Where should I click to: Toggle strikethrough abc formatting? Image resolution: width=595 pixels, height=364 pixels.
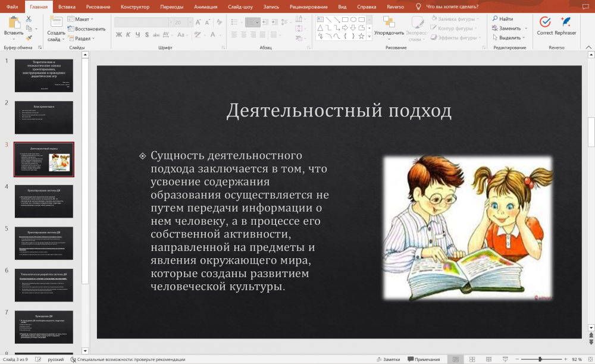coord(156,34)
